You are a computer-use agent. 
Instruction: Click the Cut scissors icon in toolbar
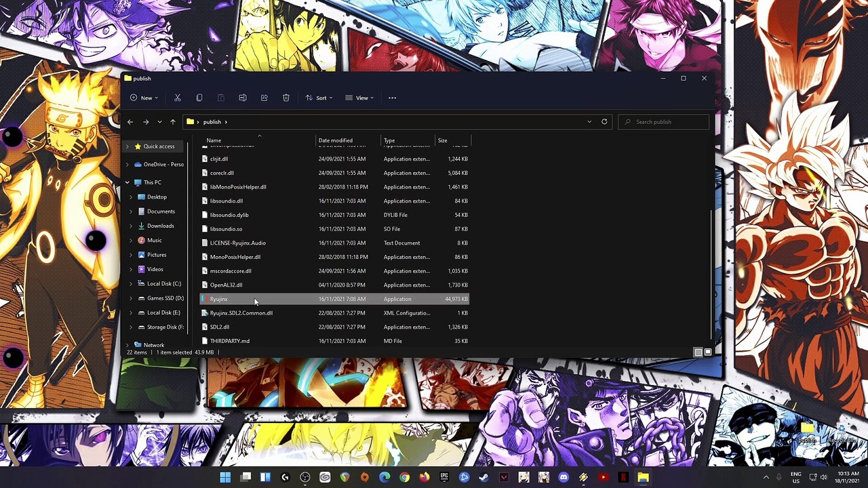click(x=178, y=98)
